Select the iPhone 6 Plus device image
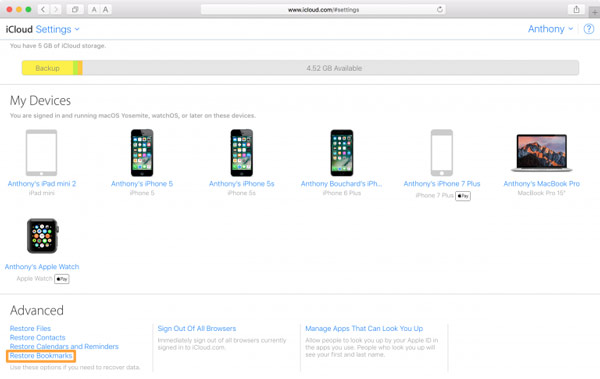600x379 pixels. pyautogui.click(x=342, y=152)
